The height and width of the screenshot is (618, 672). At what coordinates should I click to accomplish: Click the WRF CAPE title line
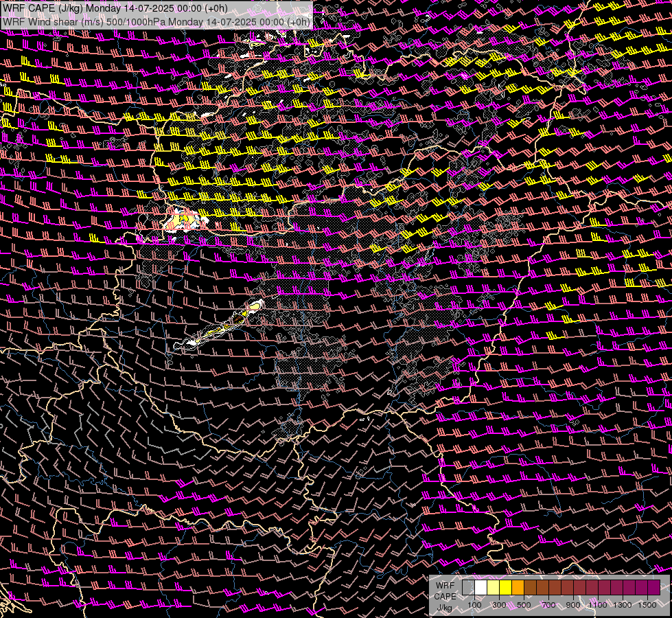coord(115,8)
